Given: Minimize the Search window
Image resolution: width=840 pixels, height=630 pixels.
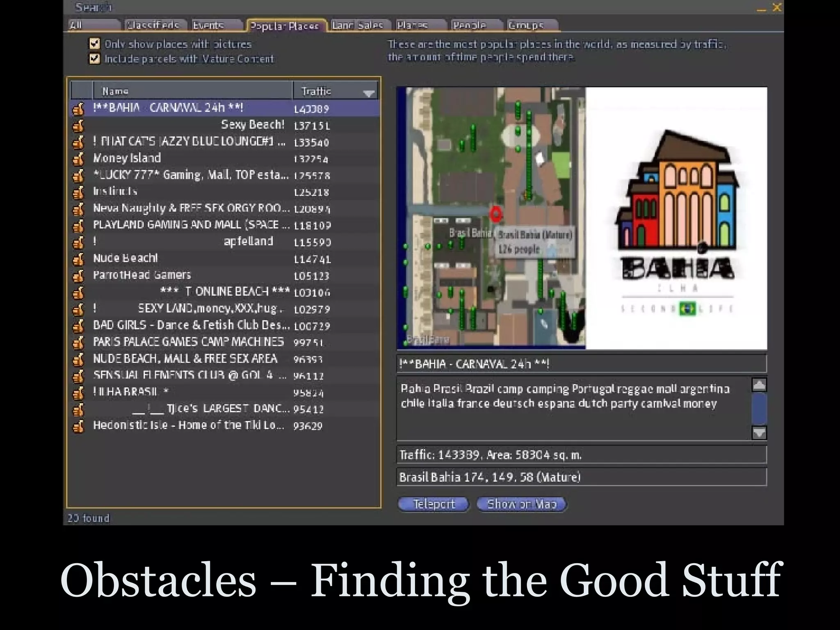Looking at the screenshot, I should [762, 9].
